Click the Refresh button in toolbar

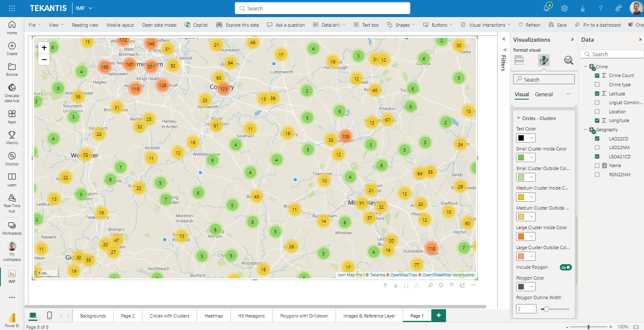[x=529, y=25]
